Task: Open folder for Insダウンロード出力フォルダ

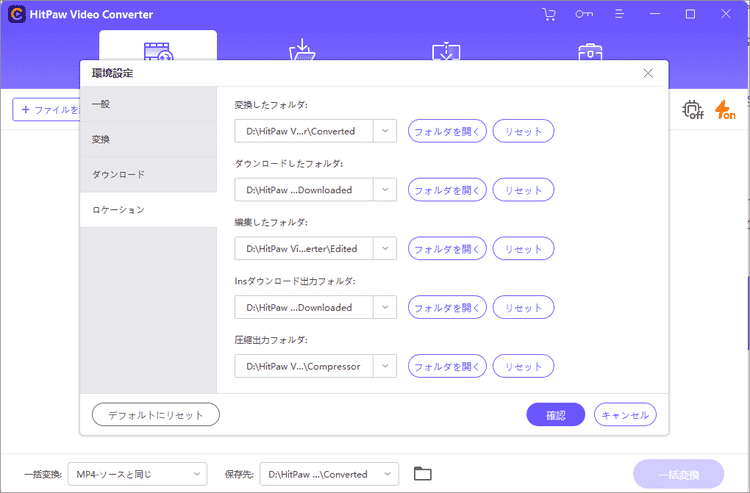Action: pyautogui.click(x=447, y=307)
